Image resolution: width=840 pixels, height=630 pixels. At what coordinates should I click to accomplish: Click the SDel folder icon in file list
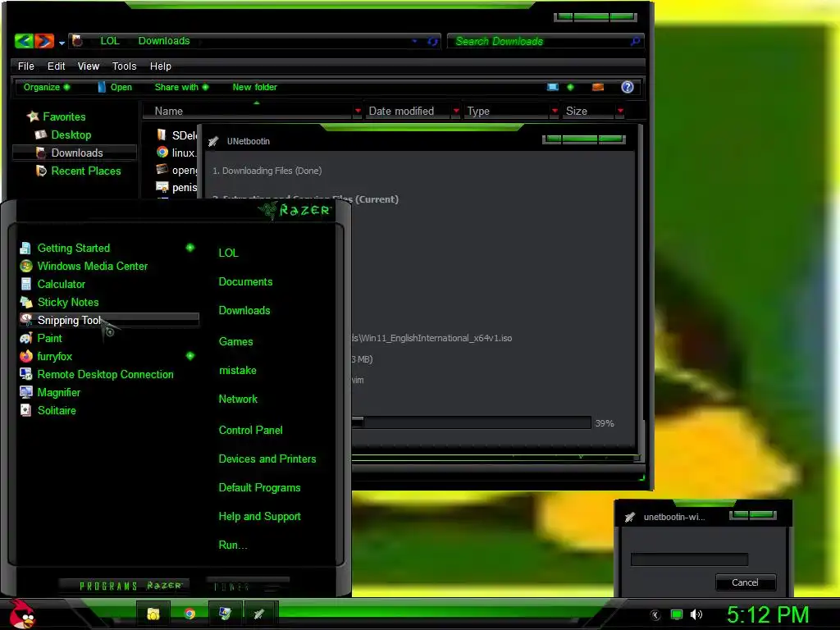click(162, 135)
